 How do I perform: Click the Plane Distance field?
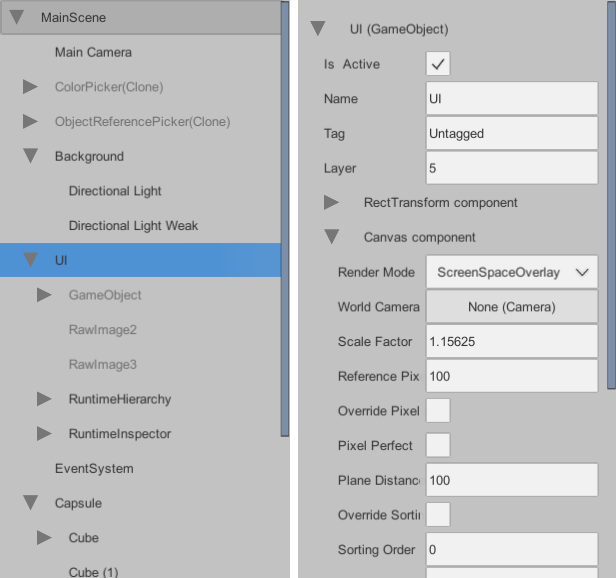tap(512, 480)
